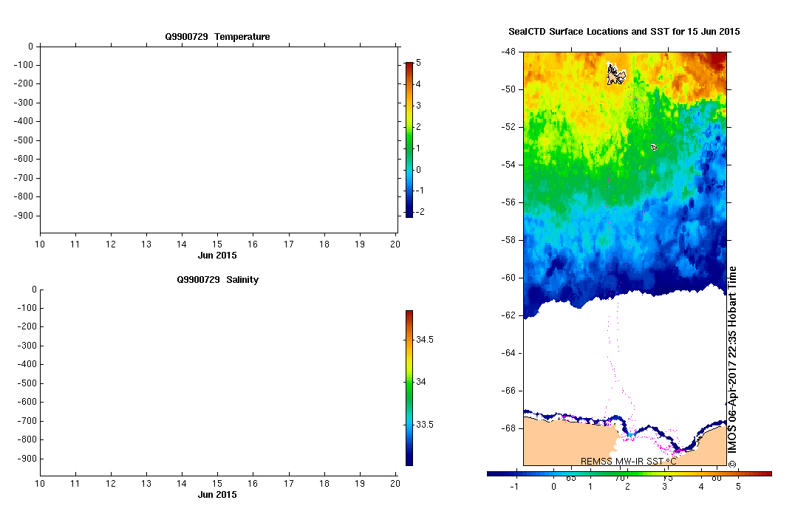This screenshot has width=812, height=517.
Task: Click the '34.5' tick on the Salinity colorbar
Action: click(425, 340)
